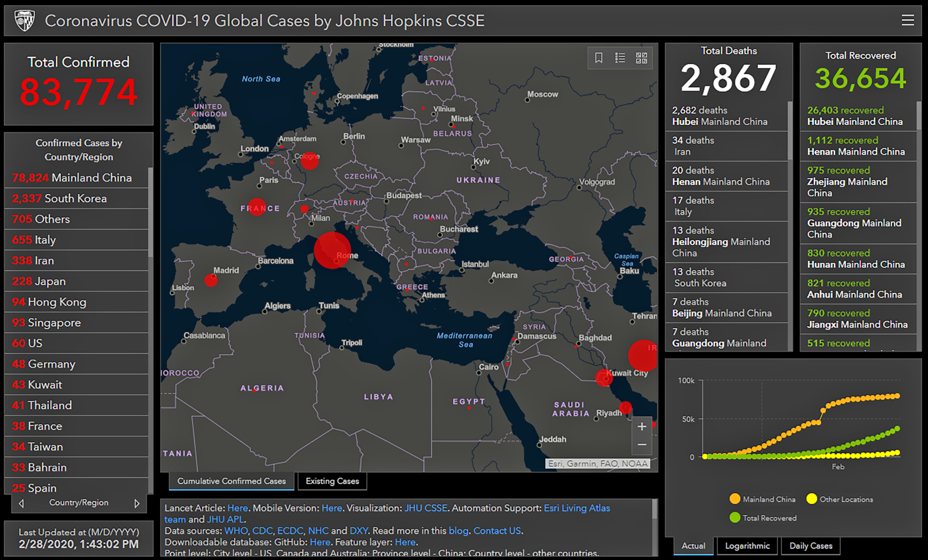Click the Johns Hopkins shield logo

click(x=25, y=20)
